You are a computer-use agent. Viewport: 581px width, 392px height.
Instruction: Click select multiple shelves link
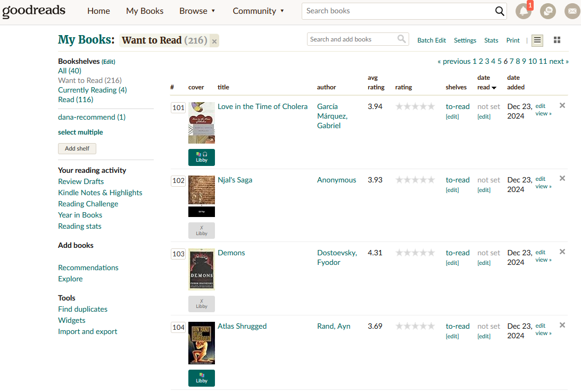(x=80, y=132)
